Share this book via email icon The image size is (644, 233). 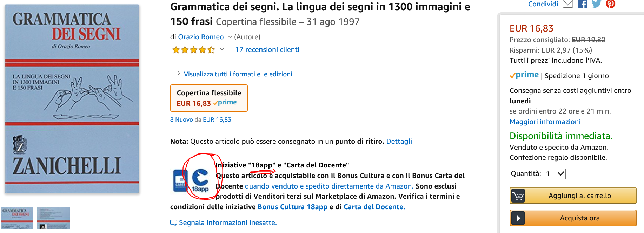pos(567,4)
